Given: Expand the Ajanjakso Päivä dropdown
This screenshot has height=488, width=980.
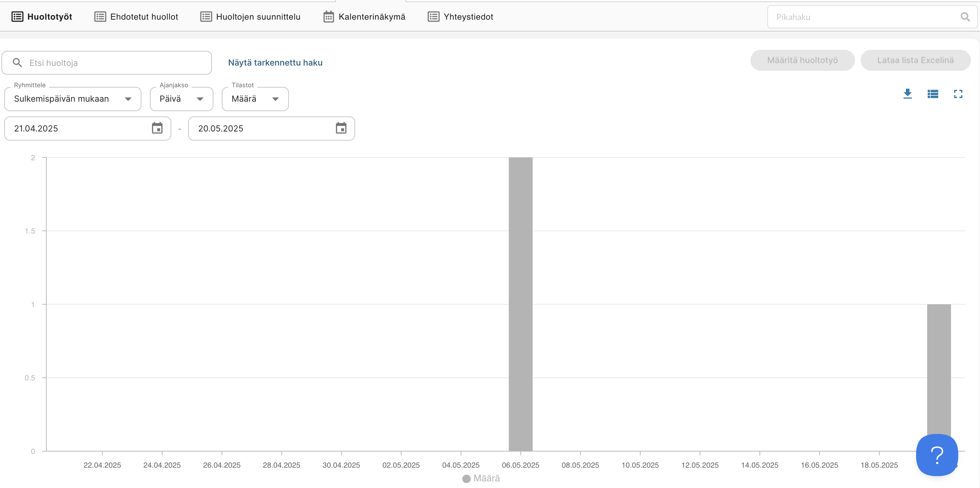Looking at the screenshot, I should [181, 99].
